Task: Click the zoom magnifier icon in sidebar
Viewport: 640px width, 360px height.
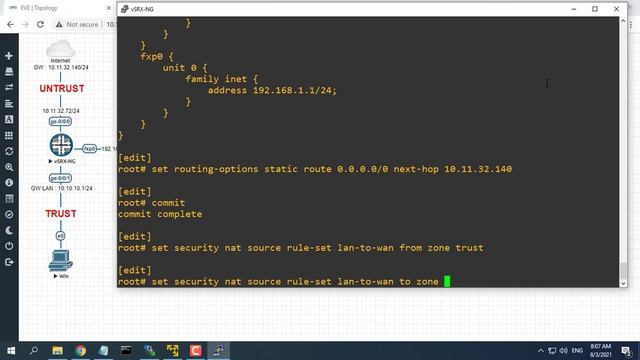Action: tap(9, 167)
